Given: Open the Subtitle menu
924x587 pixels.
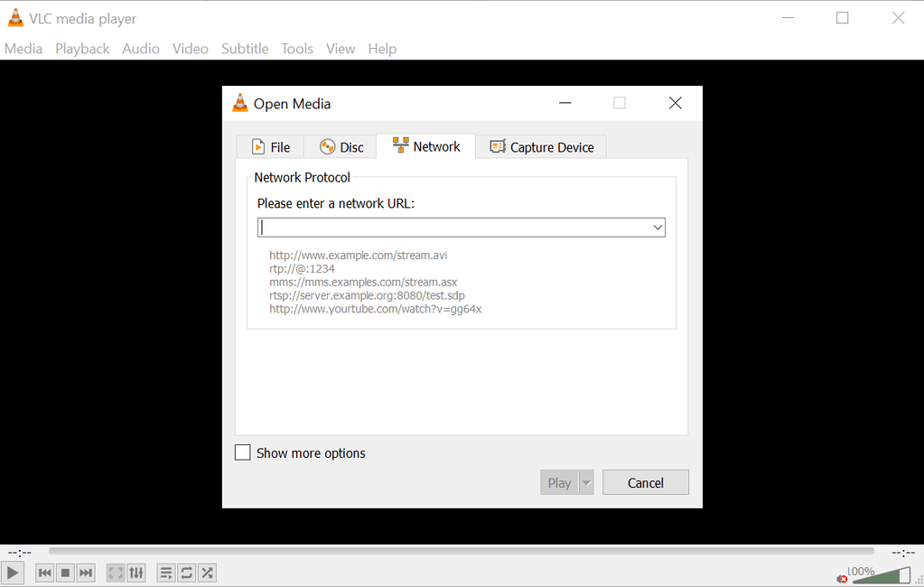Looking at the screenshot, I should pyautogui.click(x=245, y=49).
